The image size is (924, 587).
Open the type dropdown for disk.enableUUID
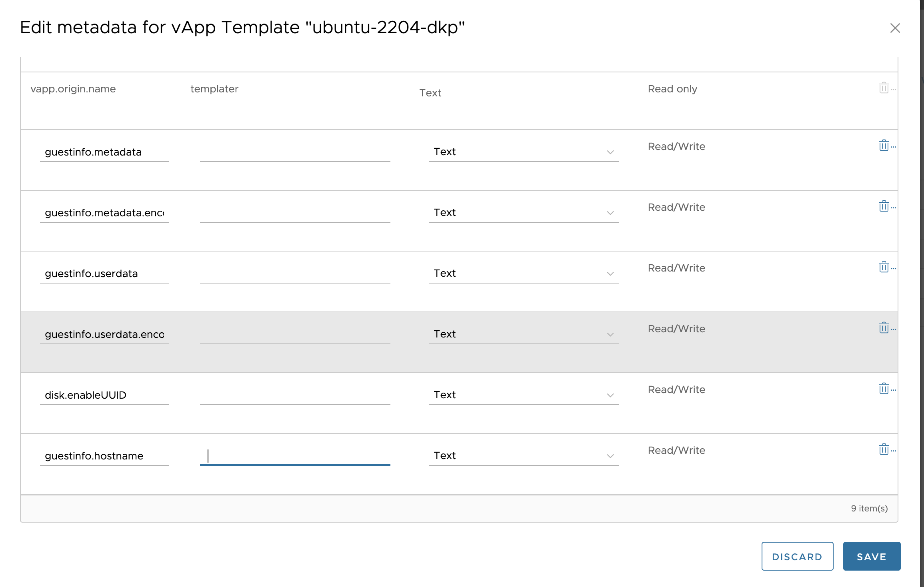tap(609, 395)
